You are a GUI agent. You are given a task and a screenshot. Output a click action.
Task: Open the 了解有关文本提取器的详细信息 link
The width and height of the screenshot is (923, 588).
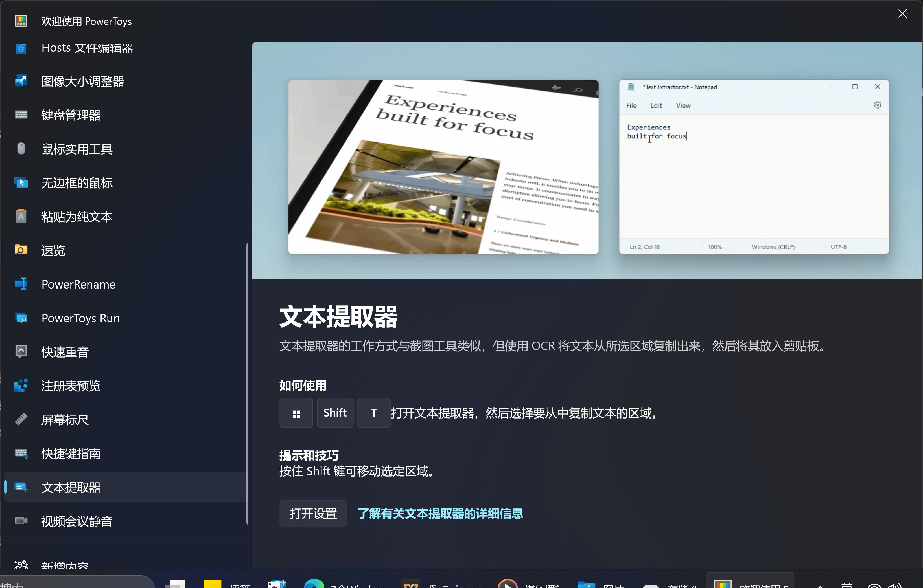coord(440,513)
